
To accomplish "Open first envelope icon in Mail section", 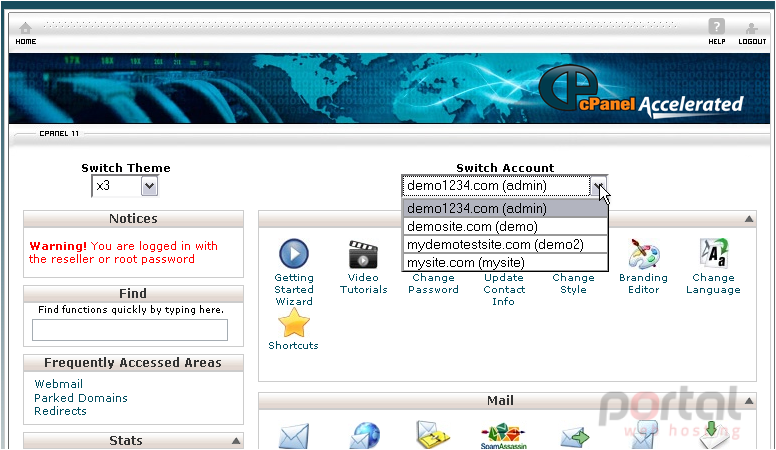I will tap(294, 436).
